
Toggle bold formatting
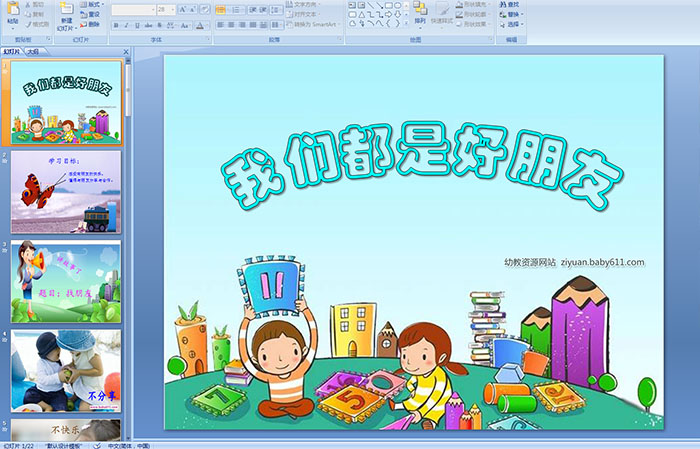tap(115, 24)
